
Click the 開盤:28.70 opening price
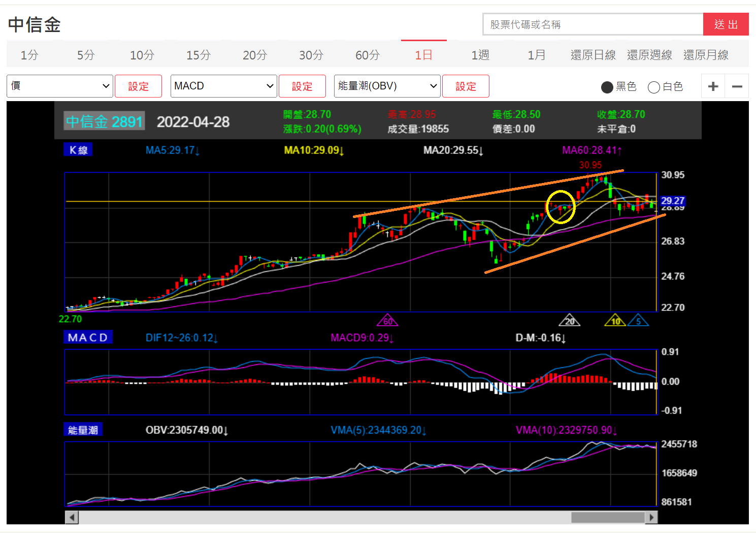point(307,114)
